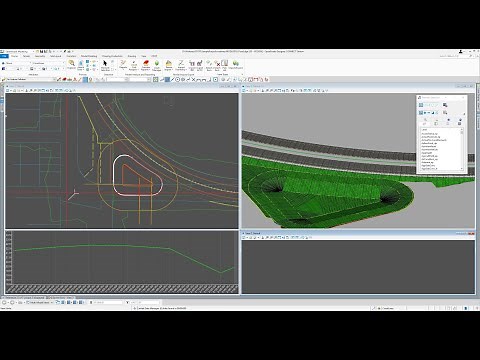Open the first empty combo box in the toolbar
The height and width of the screenshot is (360, 480).
pyautogui.click(x=117, y=79)
